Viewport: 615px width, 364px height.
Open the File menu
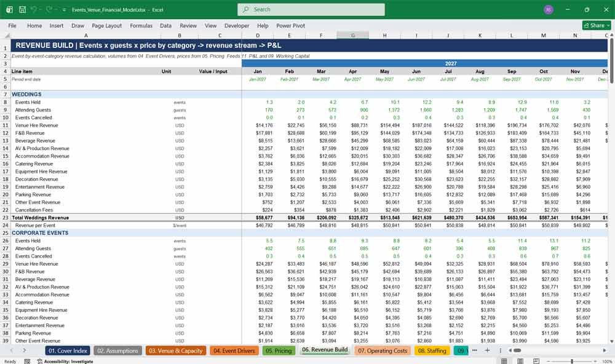12,25
